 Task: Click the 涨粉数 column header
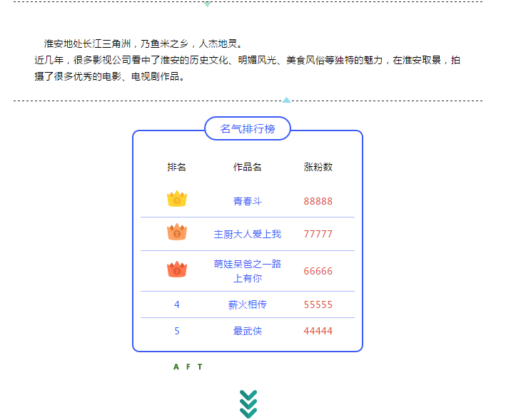point(318,167)
